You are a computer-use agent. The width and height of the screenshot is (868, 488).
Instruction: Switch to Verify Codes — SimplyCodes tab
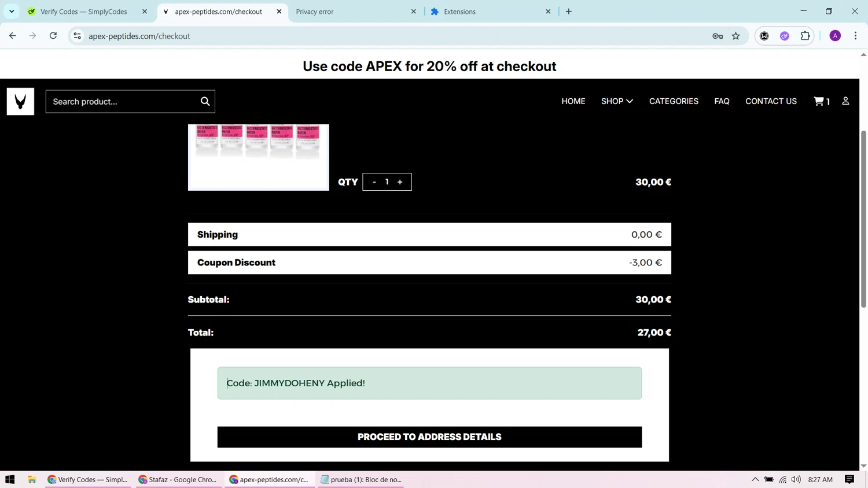84,12
